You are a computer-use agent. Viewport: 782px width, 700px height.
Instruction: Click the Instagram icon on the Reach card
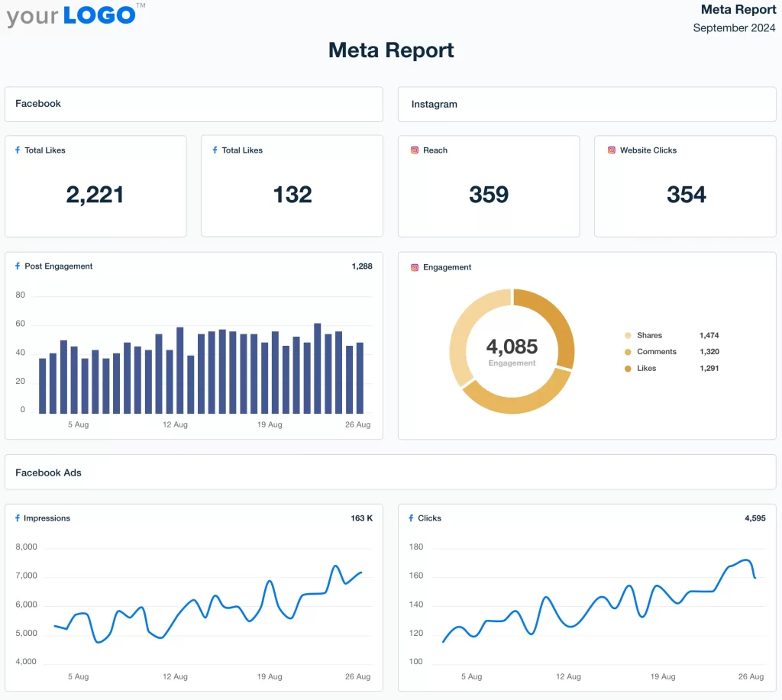click(x=413, y=150)
